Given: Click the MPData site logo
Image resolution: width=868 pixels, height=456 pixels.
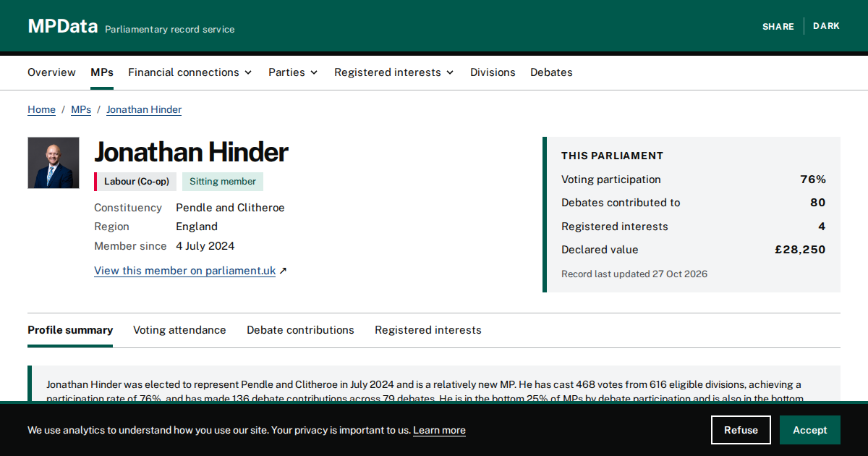Looking at the screenshot, I should [63, 27].
